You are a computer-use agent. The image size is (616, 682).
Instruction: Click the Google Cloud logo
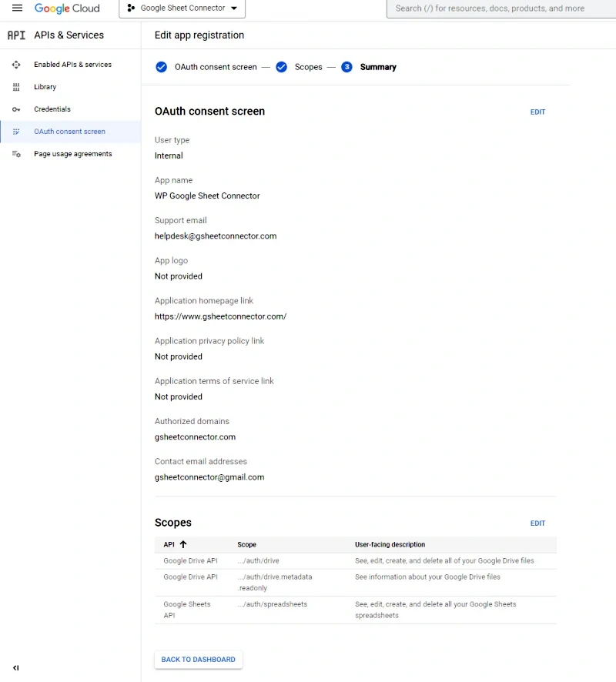pyautogui.click(x=67, y=8)
